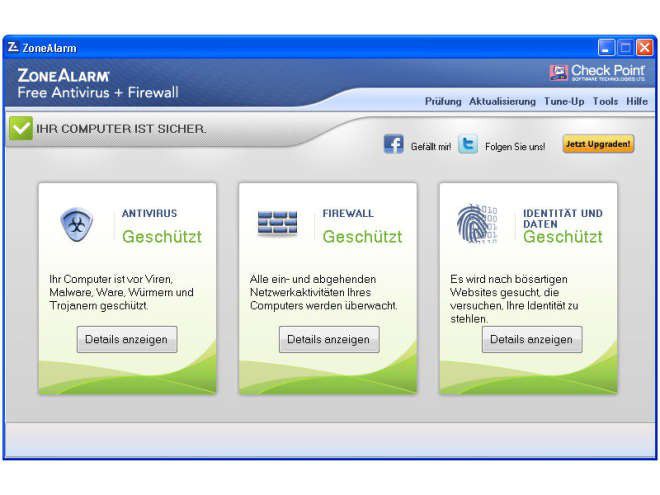
Task: Minimize the ZoneAlarm window
Action: coord(606,48)
